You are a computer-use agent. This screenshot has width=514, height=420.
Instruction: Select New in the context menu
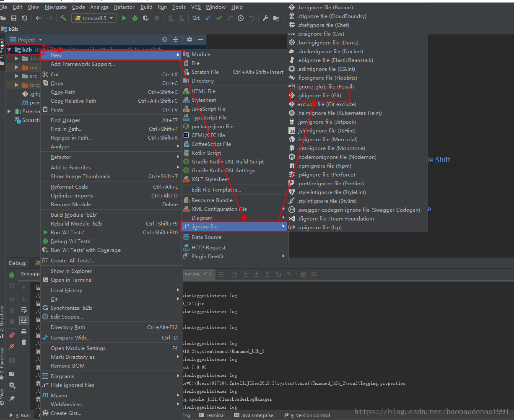coord(111,55)
